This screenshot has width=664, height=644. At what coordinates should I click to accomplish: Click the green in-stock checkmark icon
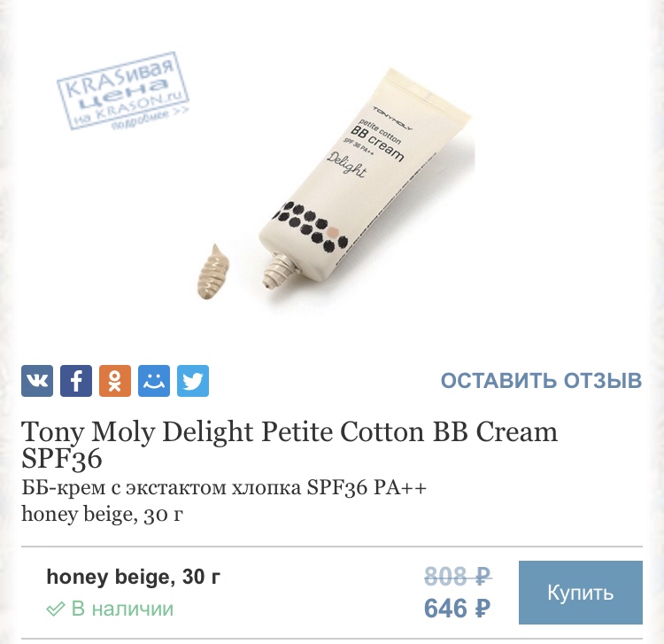(55, 609)
